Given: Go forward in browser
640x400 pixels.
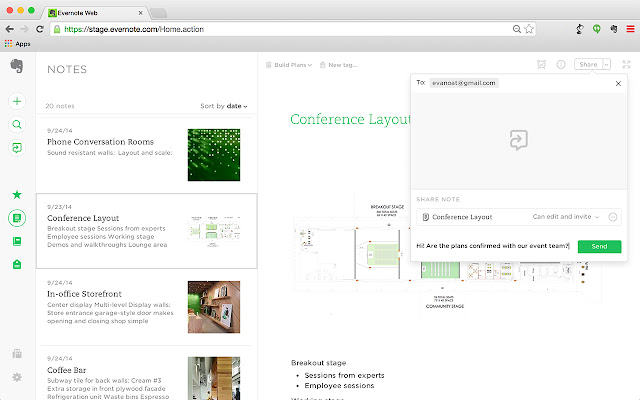Looking at the screenshot, I should pyautogui.click(x=24, y=29).
